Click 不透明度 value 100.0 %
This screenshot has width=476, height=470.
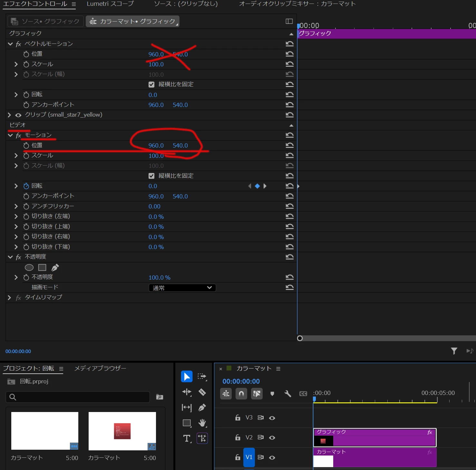pyautogui.click(x=160, y=278)
